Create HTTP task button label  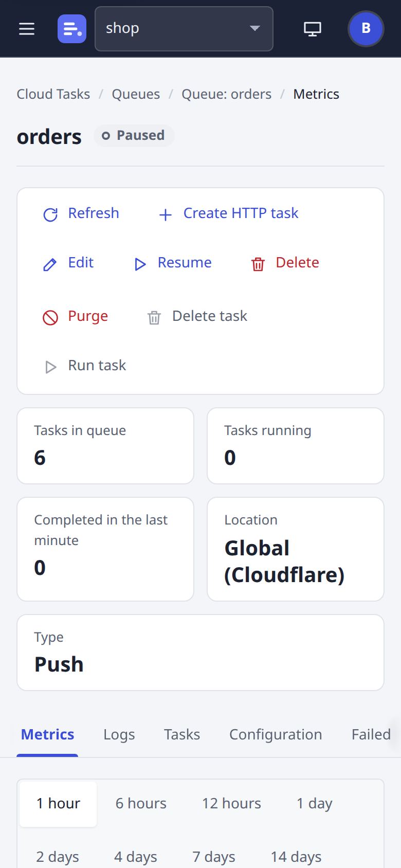click(241, 213)
